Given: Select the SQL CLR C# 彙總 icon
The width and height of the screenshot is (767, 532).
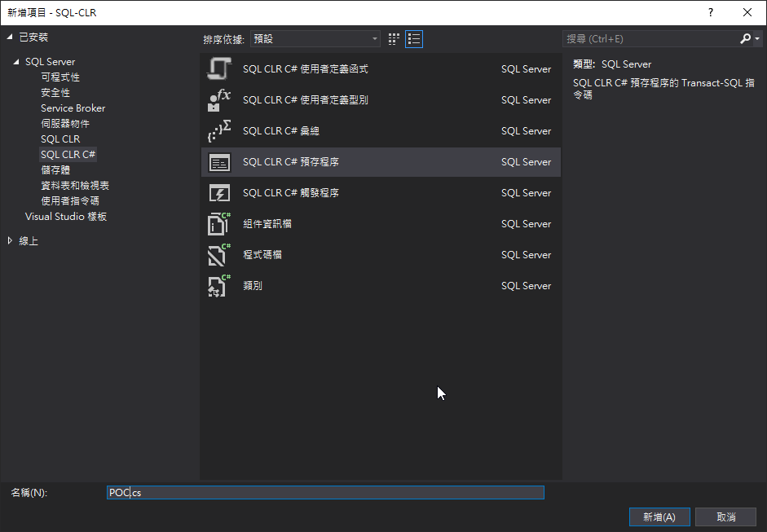Looking at the screenshot, I should pos(219,131).
